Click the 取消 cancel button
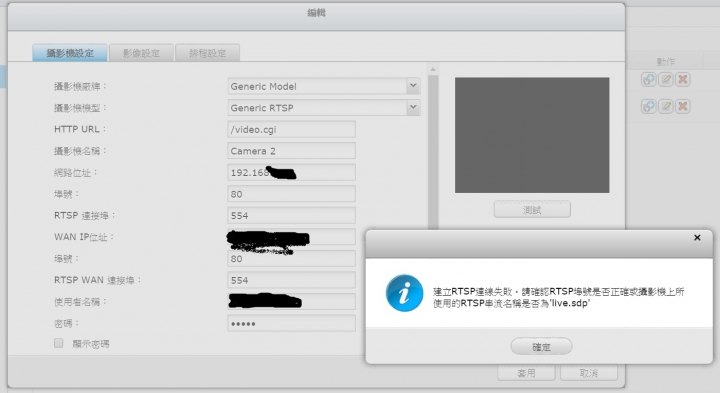 coord(589,373)
